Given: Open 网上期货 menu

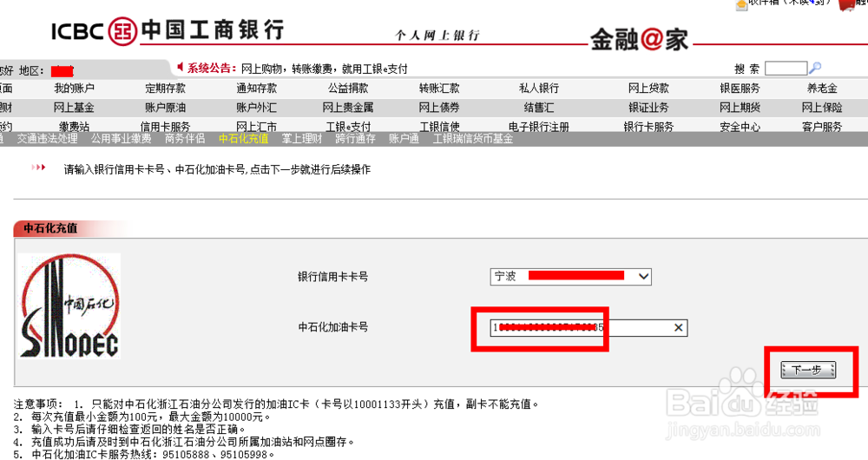Looking at the screenshot, I should coord(740,108).
